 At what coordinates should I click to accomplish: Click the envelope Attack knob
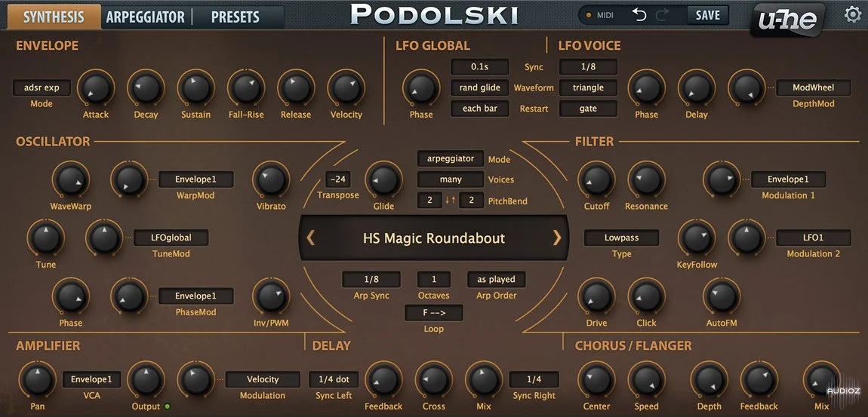(x=96, y=88)
